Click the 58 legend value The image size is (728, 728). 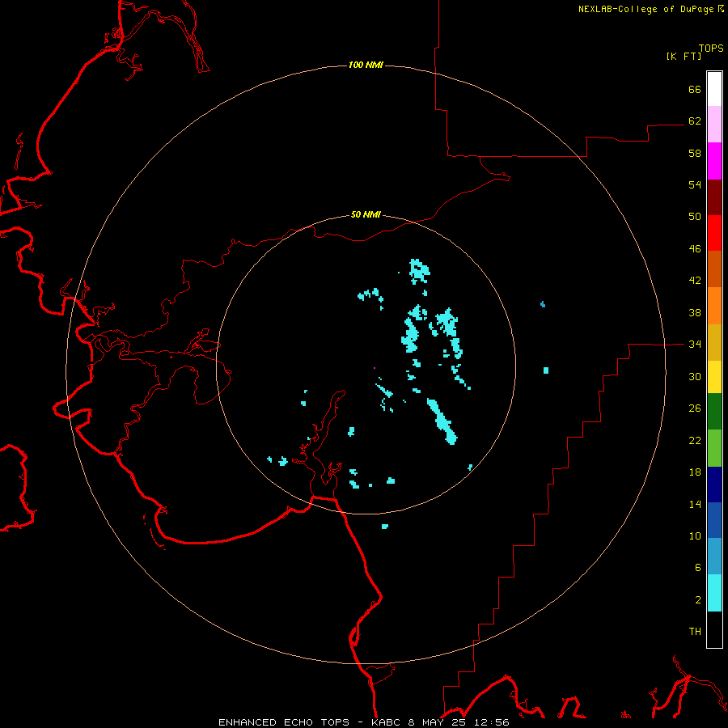pos(695,153)
